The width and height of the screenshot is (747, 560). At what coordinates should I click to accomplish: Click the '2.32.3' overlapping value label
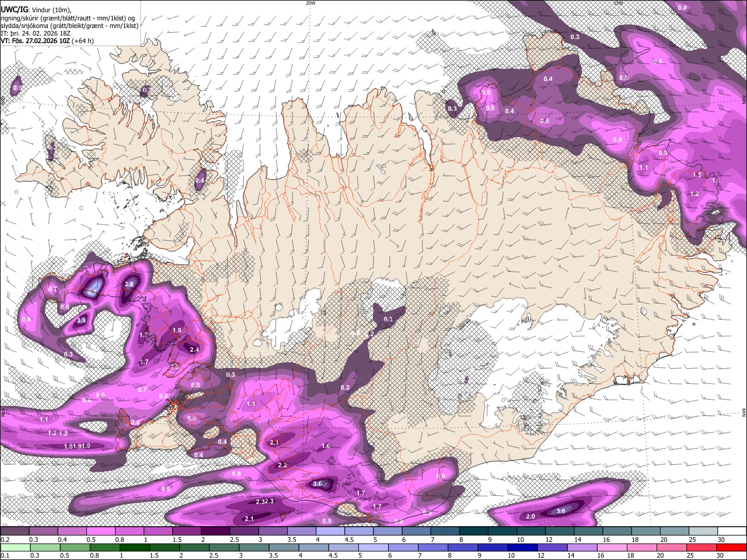pyautogui.click(x=264, y=502)
